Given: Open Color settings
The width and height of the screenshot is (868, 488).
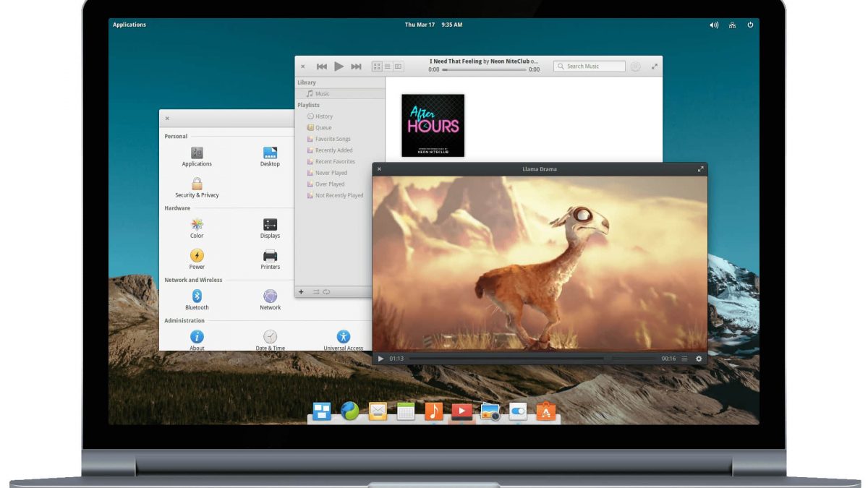Looking at the screenshot, I should pyautogui.click(x=197, y=228).
